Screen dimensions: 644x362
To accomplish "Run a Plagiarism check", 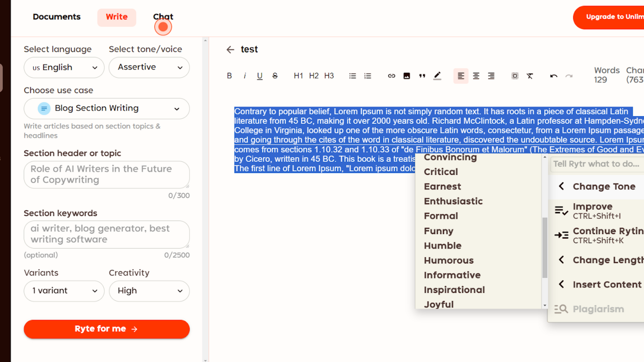I will point(598,309).
